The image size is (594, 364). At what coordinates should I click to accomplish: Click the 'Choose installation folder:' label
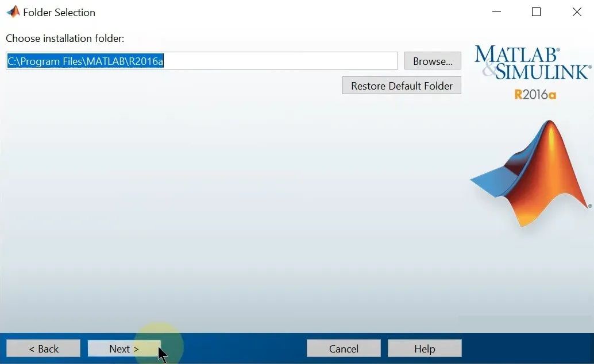click(x=65, y=38)
